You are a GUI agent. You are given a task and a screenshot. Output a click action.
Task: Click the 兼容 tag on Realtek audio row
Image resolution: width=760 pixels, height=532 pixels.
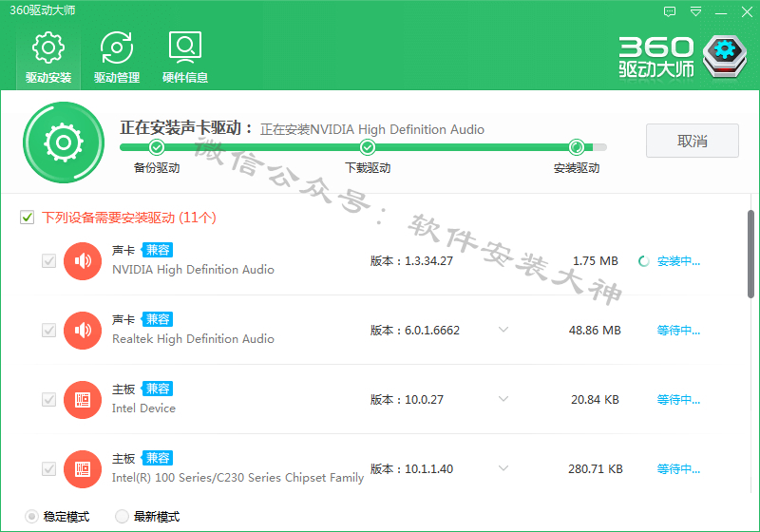pos(157,319)
